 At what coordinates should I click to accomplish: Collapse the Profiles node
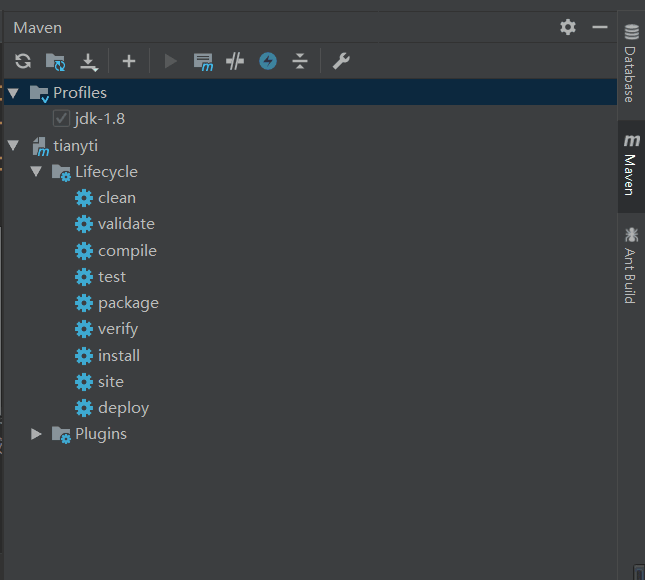[13, 93]
